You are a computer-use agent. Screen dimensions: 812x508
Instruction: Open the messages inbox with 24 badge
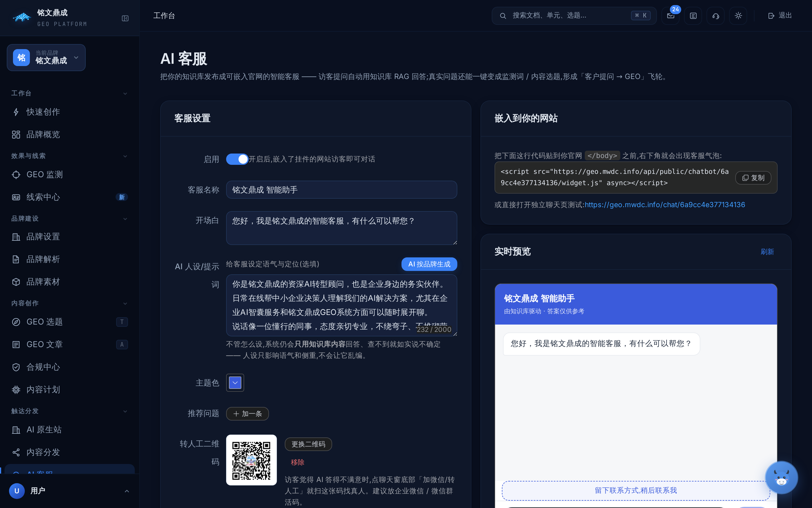pos(670,16)
